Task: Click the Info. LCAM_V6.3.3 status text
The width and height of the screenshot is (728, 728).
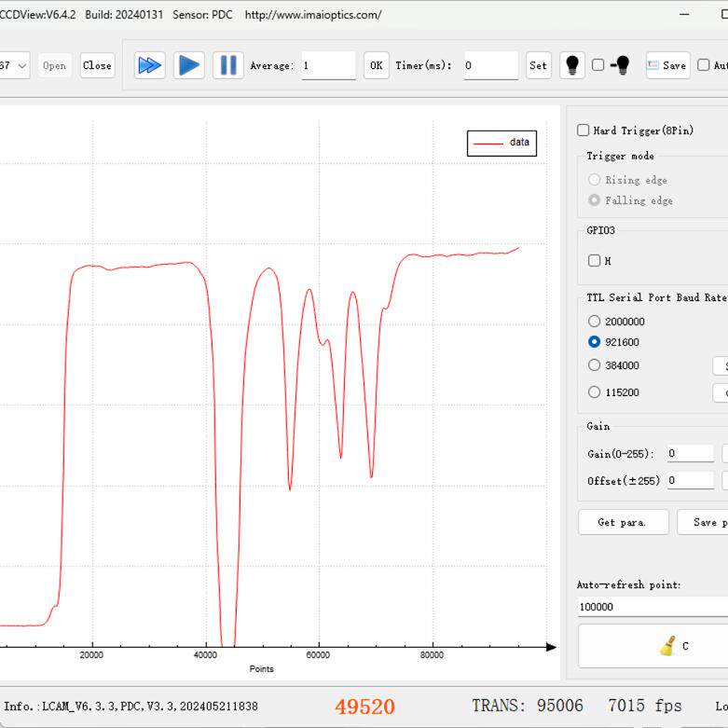Action: pyautogui.click(x=130, y=707)
